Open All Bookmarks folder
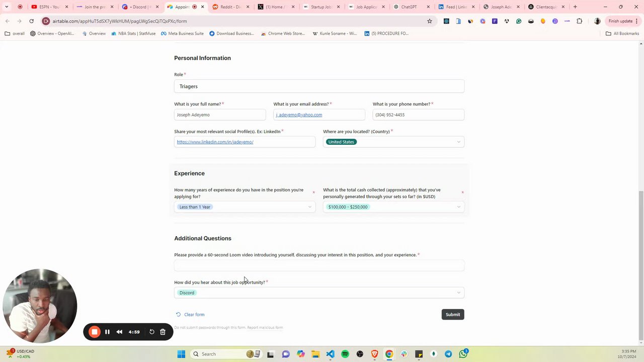 point(622,34)
